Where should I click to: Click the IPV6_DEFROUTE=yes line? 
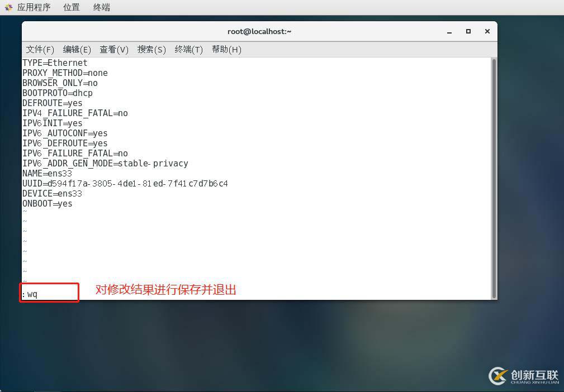[x=65, y=144]
